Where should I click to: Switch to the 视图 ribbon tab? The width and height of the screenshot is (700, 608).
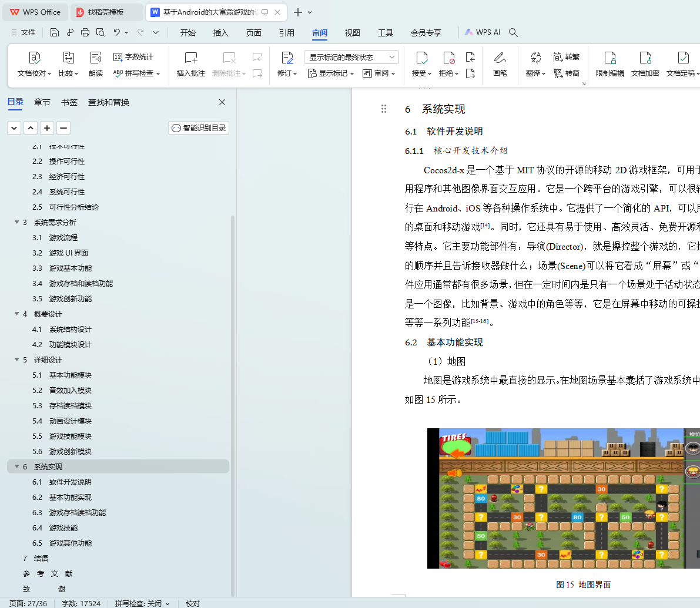point(352,32)
